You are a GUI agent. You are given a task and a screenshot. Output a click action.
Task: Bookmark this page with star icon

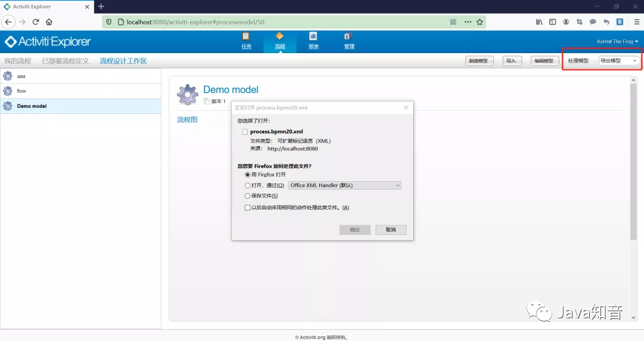click(x=479, y=22)
